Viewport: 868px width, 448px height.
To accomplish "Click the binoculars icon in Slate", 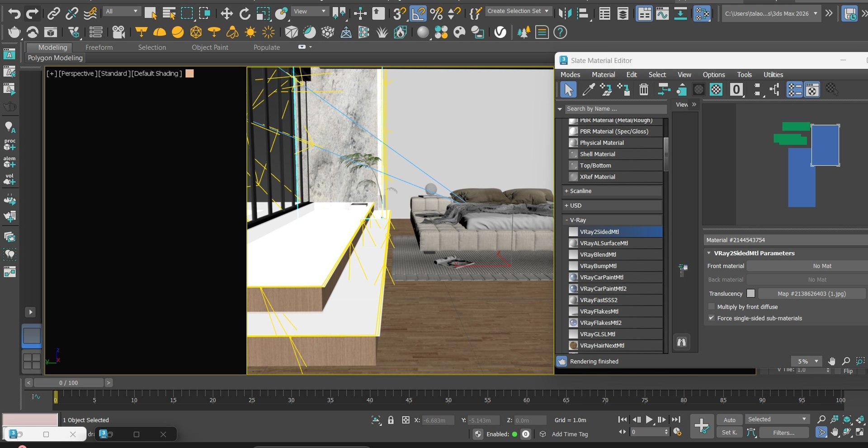I will click(x=681, y=342).
